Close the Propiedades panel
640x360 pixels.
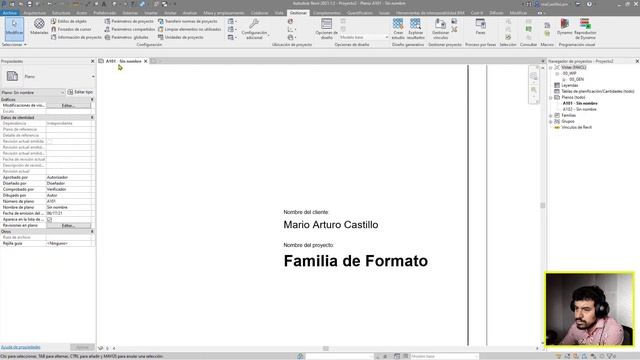coord(92,61)
